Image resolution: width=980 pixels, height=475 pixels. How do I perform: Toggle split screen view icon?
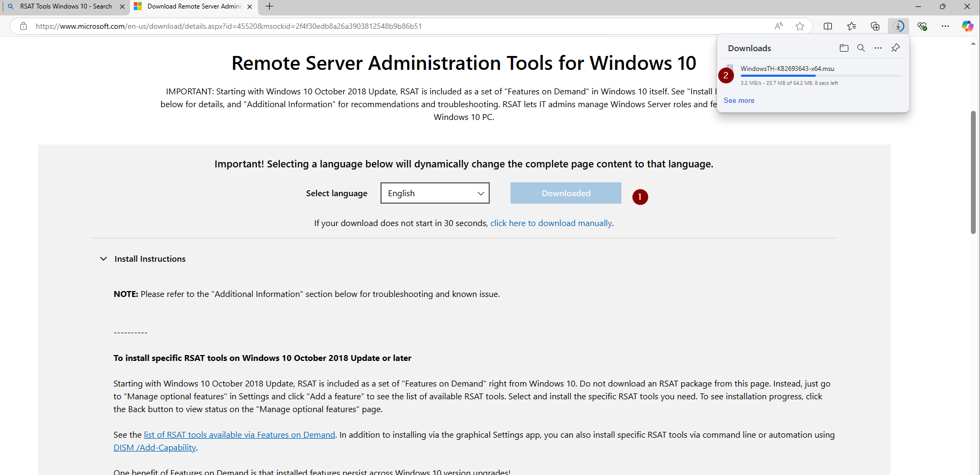pyautogui.click(x=828, y=26)
